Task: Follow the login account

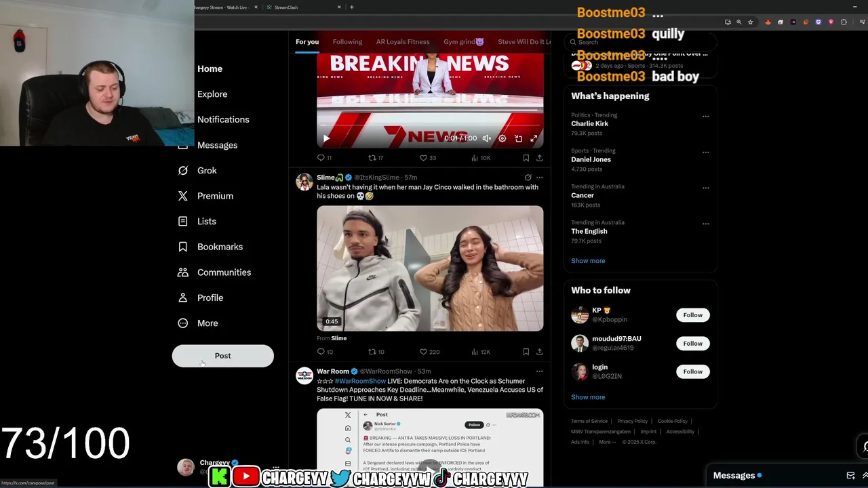Action: coord(693,371)
